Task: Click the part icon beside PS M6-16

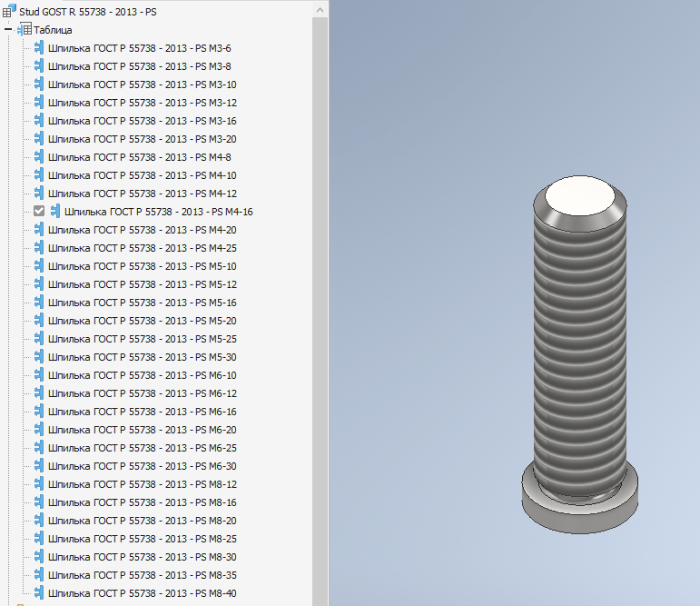Action: (39, 412)
